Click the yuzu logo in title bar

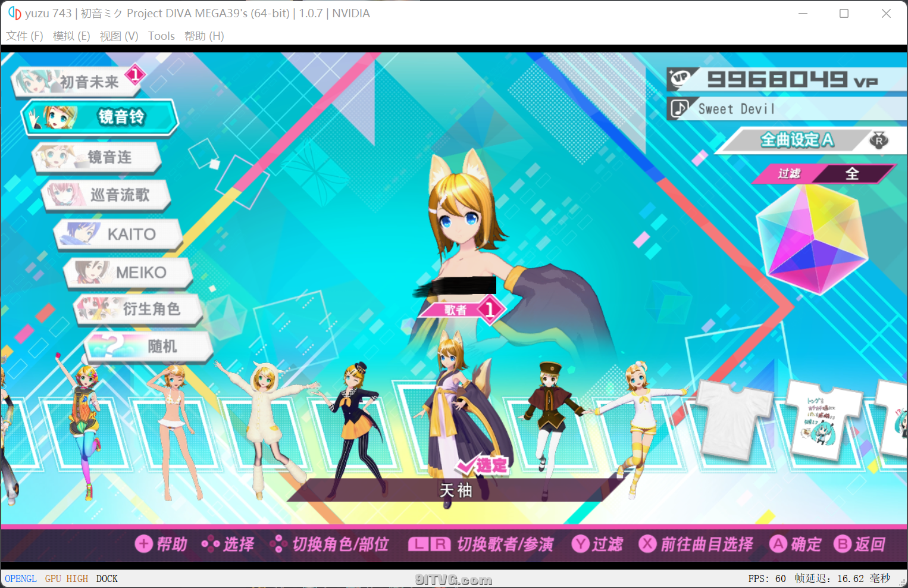click(14, 13)
